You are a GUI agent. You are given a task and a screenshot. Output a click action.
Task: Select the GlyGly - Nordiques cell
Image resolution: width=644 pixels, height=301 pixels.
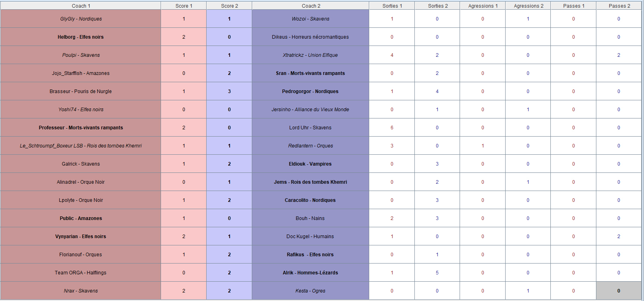pos(81,19)
